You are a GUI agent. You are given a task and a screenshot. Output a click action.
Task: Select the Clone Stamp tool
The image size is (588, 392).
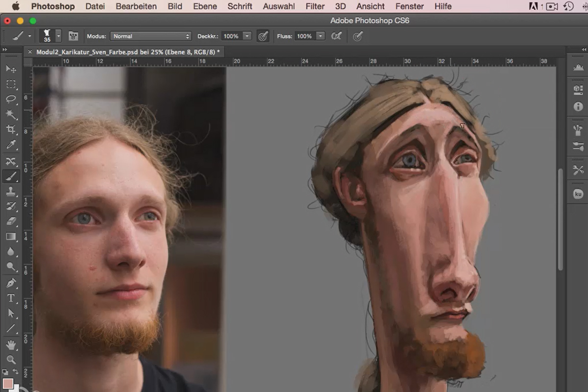(x=11, y=191)
